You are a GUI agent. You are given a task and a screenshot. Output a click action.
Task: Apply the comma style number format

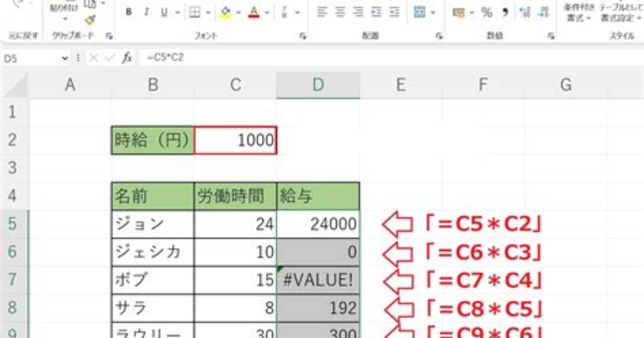[505, 12]
